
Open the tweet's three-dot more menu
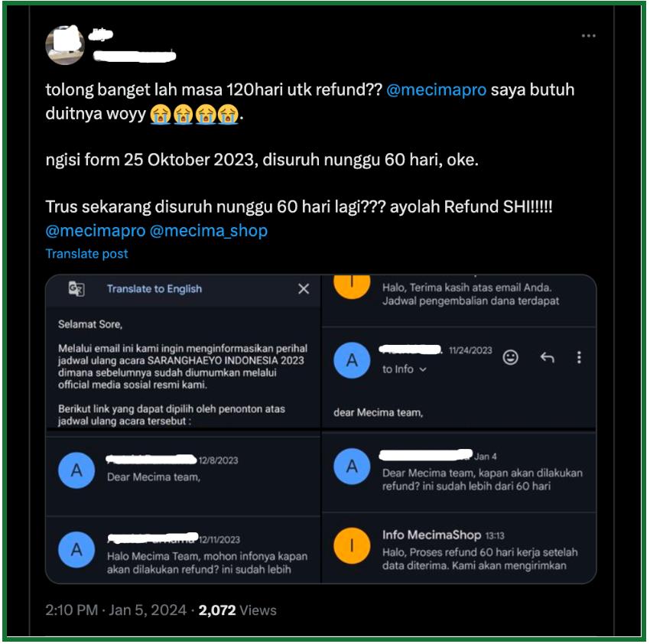[x=589, y=36]
